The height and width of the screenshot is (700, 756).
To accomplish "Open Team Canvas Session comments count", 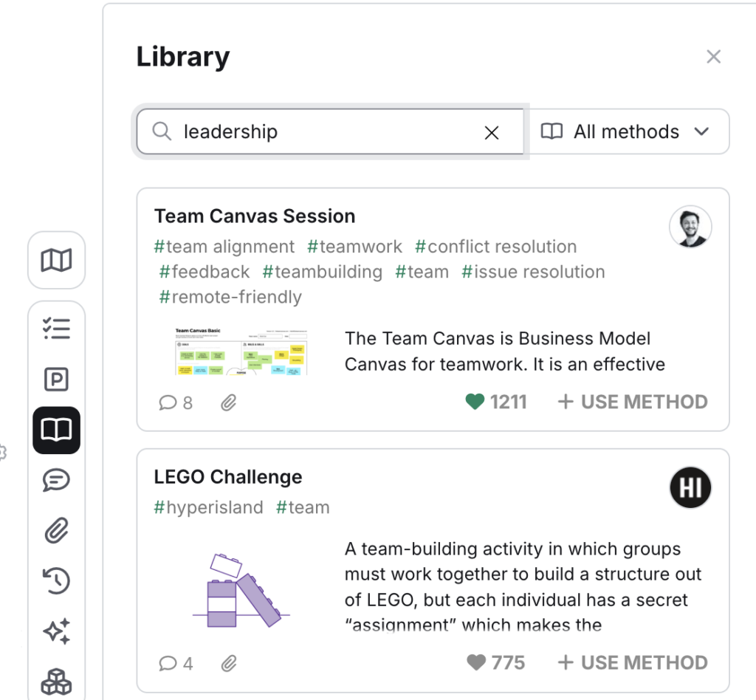I will (x=176, y=402).
